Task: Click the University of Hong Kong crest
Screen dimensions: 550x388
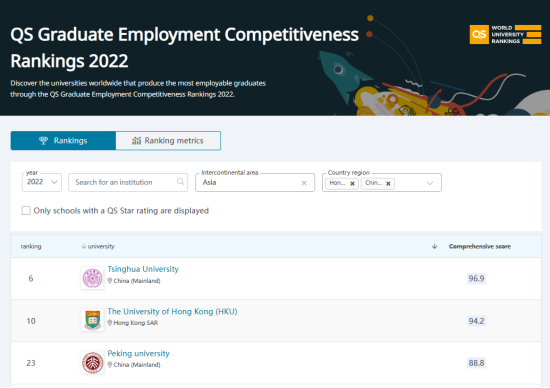Action: click(92, 320)
